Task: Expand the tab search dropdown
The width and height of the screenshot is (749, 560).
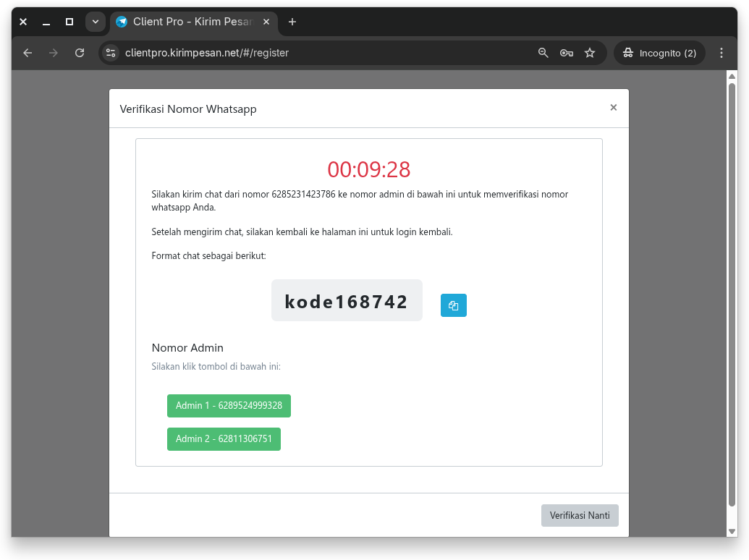Action: 95,22
